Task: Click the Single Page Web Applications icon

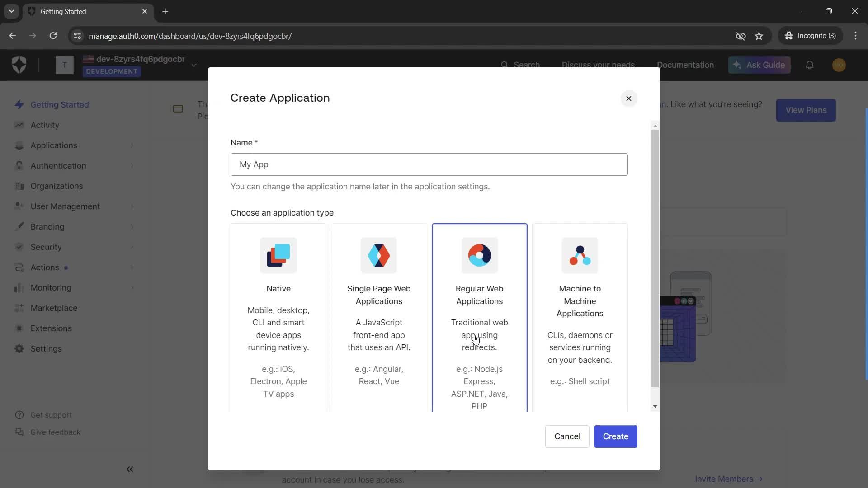Action: 379,255
